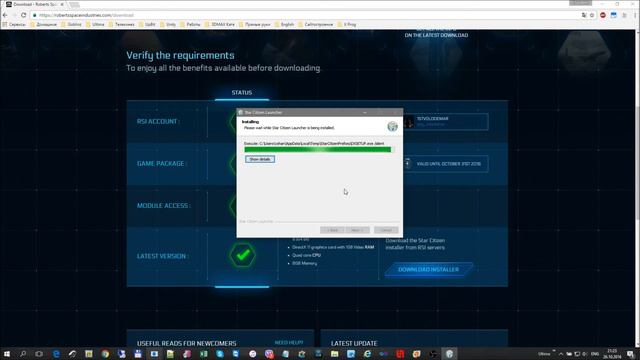Image resolution: width=640 pixels, height=360 pixels.
Task: Click the LATEST VERSION label
Action: (162, 256)
